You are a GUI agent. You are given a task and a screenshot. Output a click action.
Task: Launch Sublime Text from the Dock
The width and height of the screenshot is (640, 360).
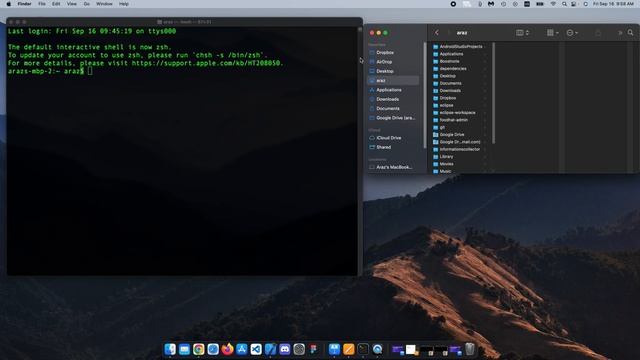[349, 349]
